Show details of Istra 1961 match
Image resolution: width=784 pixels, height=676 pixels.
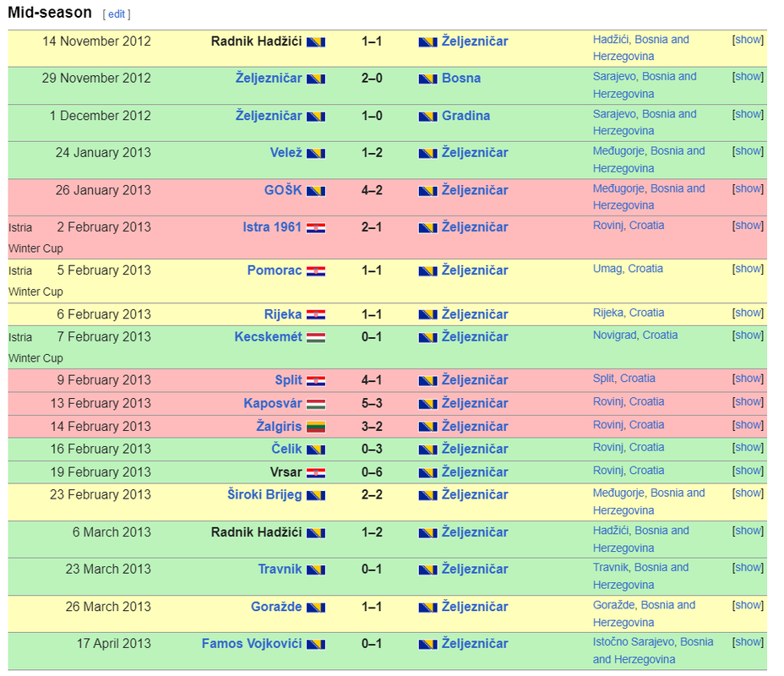(748, 226)
